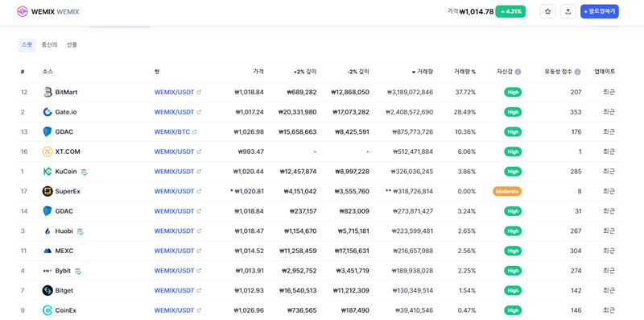The height and width of the screenshot is (320, 644).
Task: Open the info icon beside 자신감 header
Action: coord(518,72)
